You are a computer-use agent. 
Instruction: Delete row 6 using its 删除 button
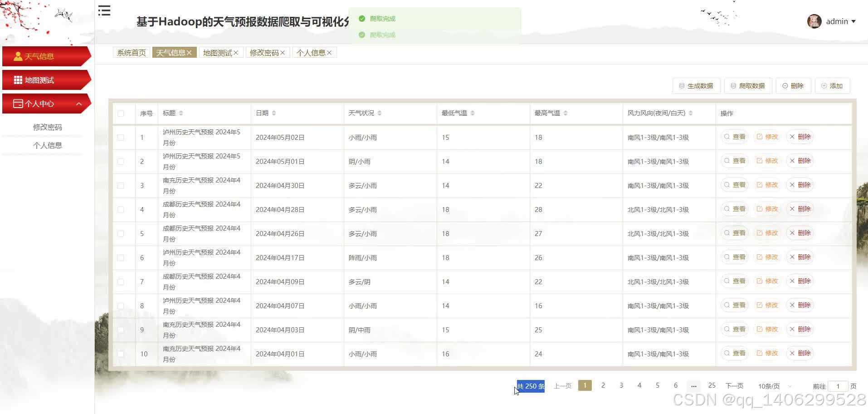click(x=800, y=257)
